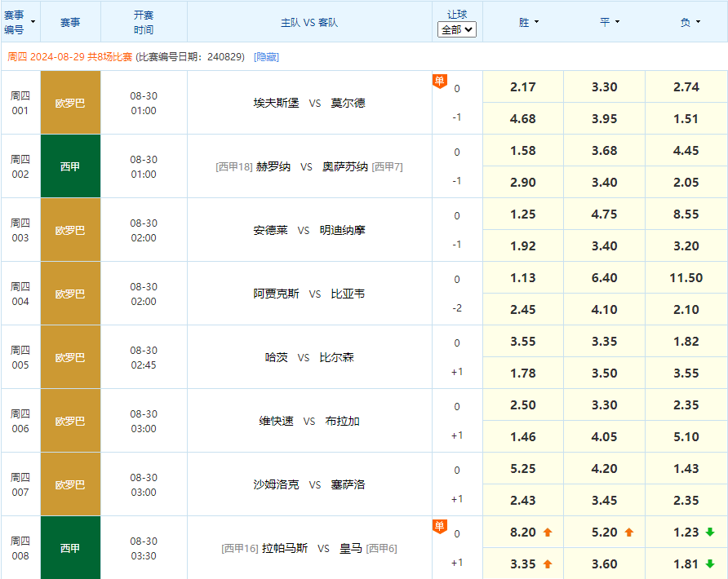Select lose odds 4.45 in match 002
Screen dimensions: 728x579
(x=686, y=150)
